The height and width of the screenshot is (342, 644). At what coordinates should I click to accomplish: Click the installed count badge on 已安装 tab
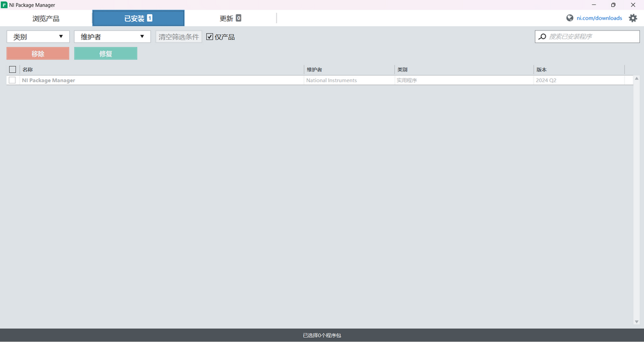click(150, 18)
